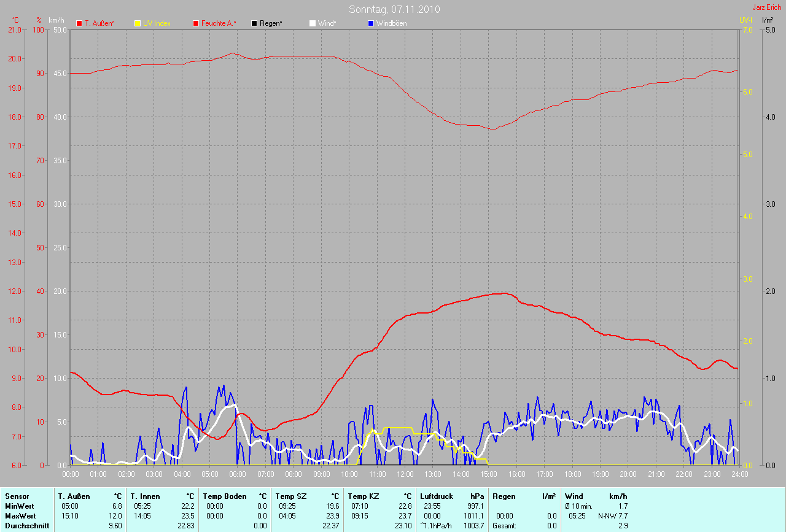Viewport: 786px width, 532px height.
Task: Click the black Regen legend square
Action: [x=254, y=23]
